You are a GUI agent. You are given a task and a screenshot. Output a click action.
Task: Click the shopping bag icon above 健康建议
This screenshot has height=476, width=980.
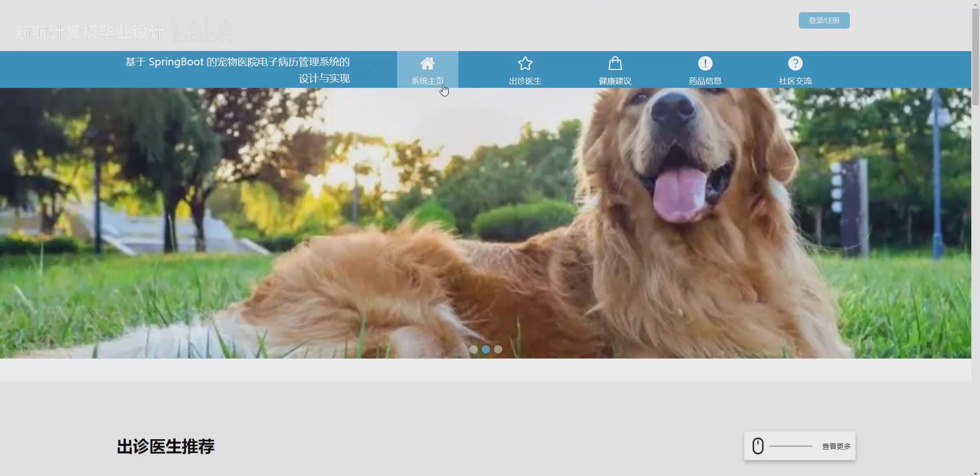pos(615,63)
